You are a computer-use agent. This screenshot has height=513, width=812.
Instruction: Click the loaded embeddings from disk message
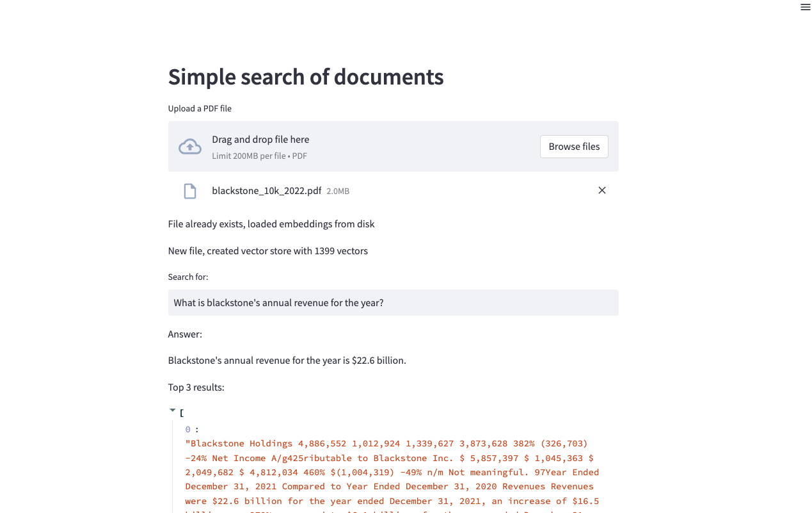tap(271, 224)
